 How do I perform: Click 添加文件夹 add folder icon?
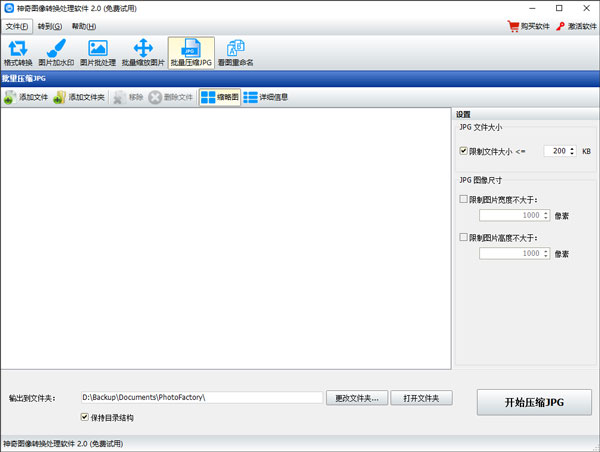coord(59,97)
